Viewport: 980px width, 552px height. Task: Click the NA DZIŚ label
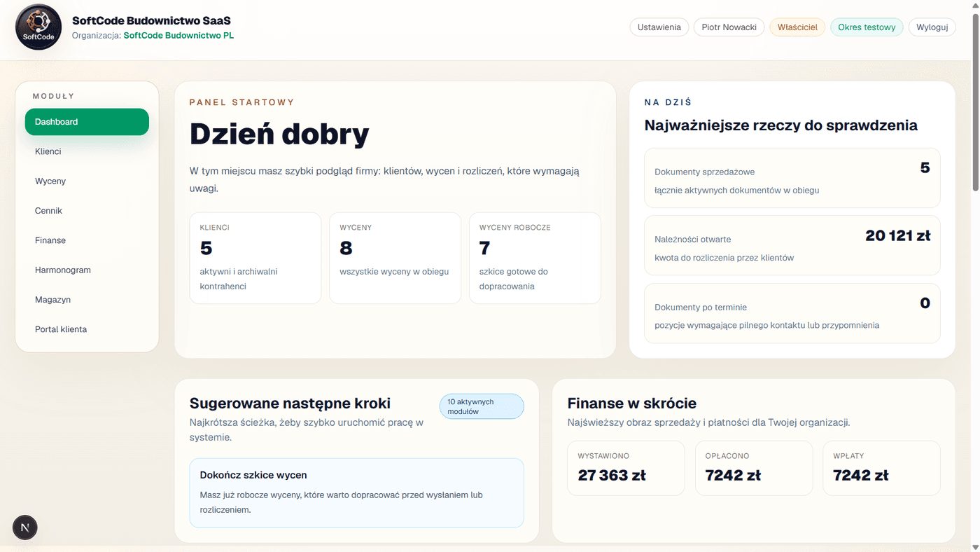pyautogui.click(x=668, y=102)
